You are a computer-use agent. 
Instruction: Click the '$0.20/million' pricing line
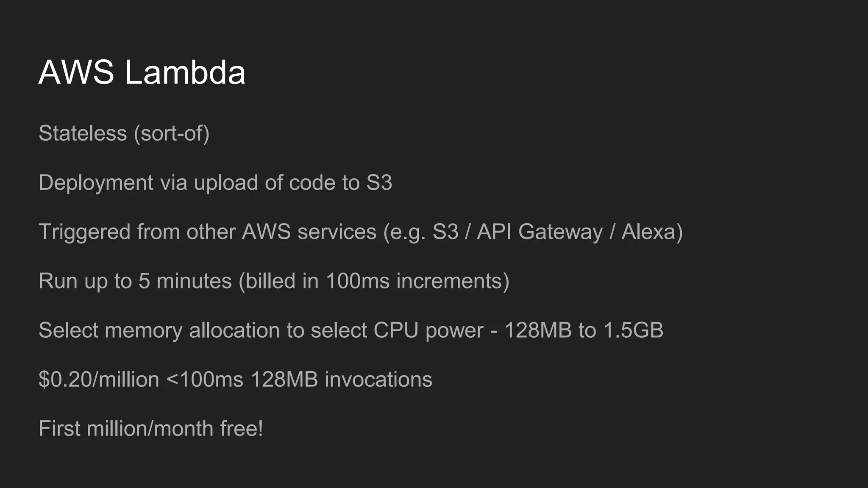(x=235, y=379)
